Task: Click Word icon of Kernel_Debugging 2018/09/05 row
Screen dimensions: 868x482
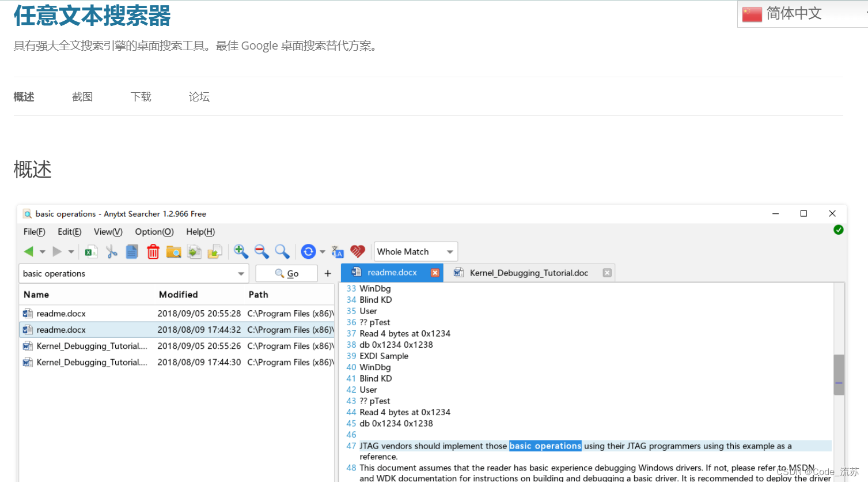Action: pos(28,346)
